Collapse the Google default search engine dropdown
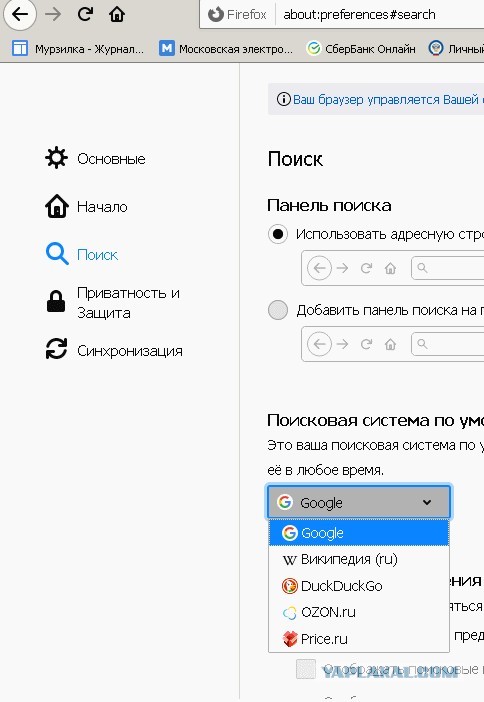Screen dimensions: 484x702 pos(359,502)
